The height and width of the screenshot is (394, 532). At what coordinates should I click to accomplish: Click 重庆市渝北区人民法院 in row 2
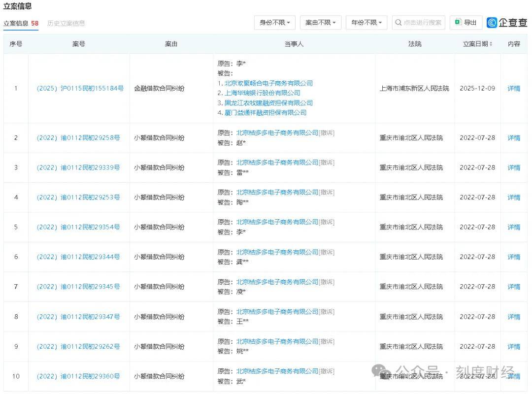point(411,138)
